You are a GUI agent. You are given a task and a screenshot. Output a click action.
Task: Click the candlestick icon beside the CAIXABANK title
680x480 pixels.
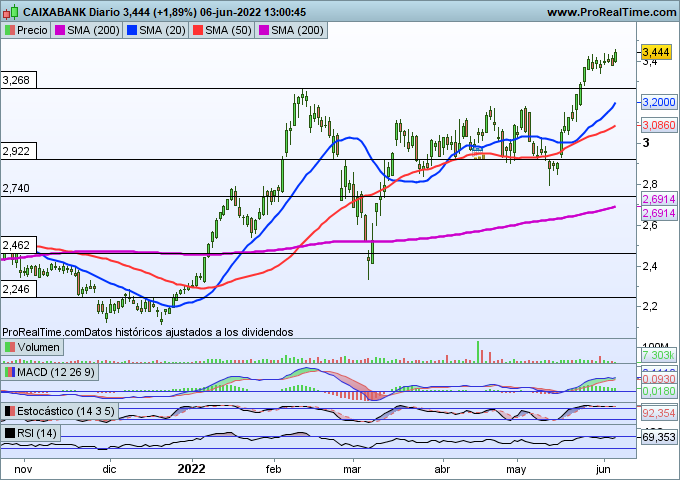tap(10, 12)
